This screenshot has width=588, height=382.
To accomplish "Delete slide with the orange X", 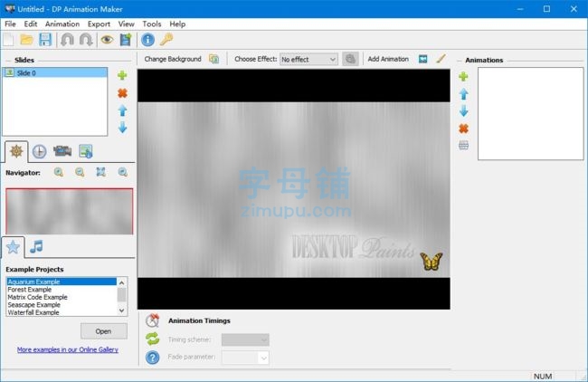I will pos(122,93).
